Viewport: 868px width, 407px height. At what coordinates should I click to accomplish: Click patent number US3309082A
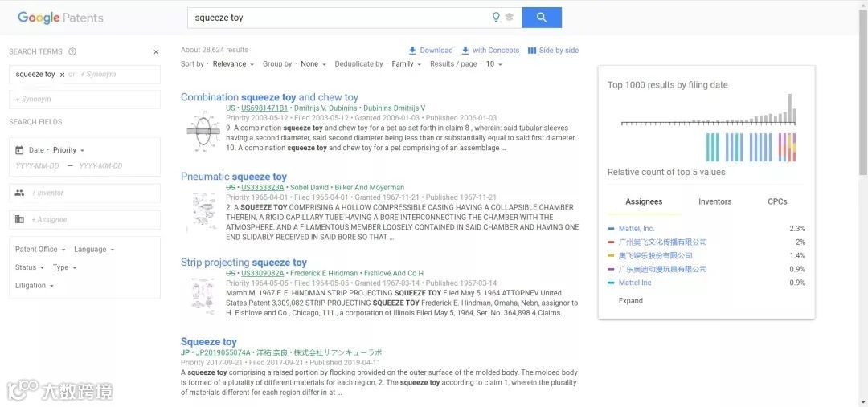click(262, 273)
